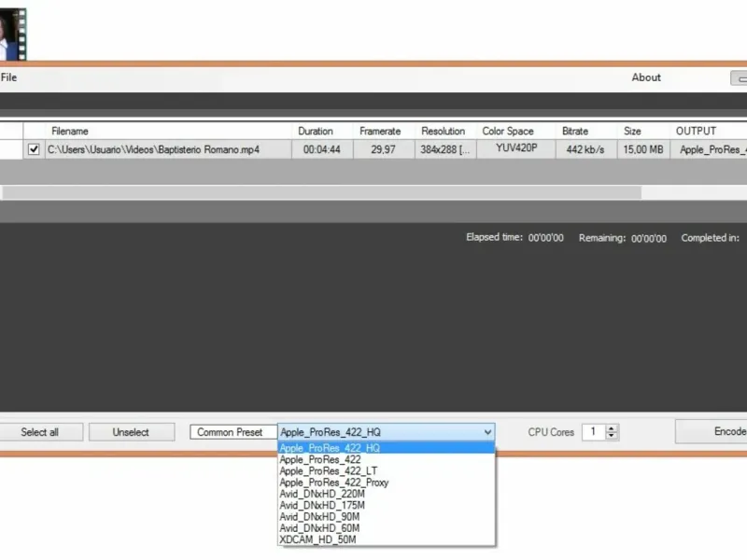Choose Avid_DNxHD_60M preset

coord(386,528)
